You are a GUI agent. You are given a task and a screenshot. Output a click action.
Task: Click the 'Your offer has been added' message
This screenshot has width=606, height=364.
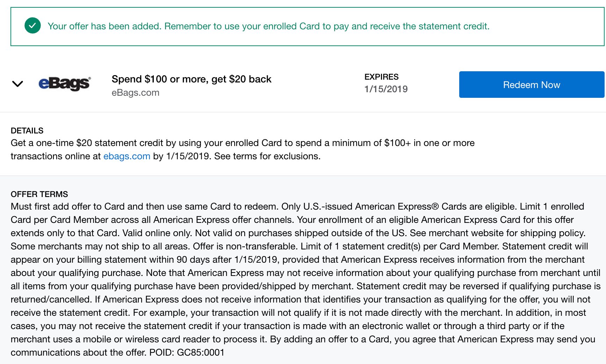(104, 26)
